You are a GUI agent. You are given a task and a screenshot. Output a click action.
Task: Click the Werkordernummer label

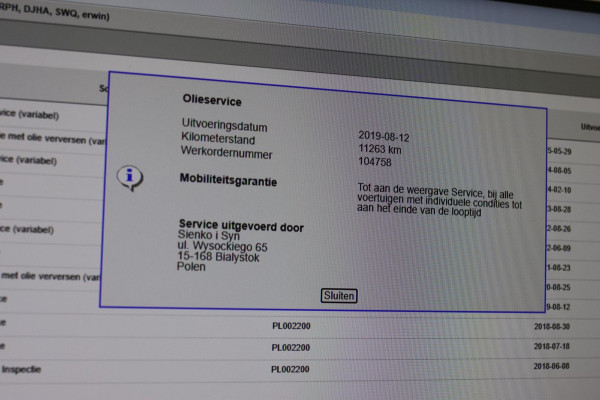tap(227, 152)
